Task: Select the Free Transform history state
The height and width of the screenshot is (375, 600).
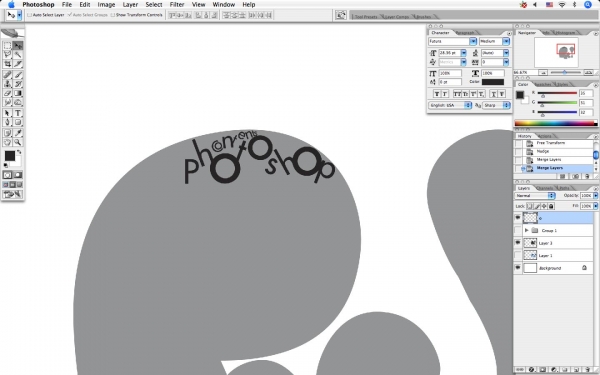Action: [x=550, y=143]
